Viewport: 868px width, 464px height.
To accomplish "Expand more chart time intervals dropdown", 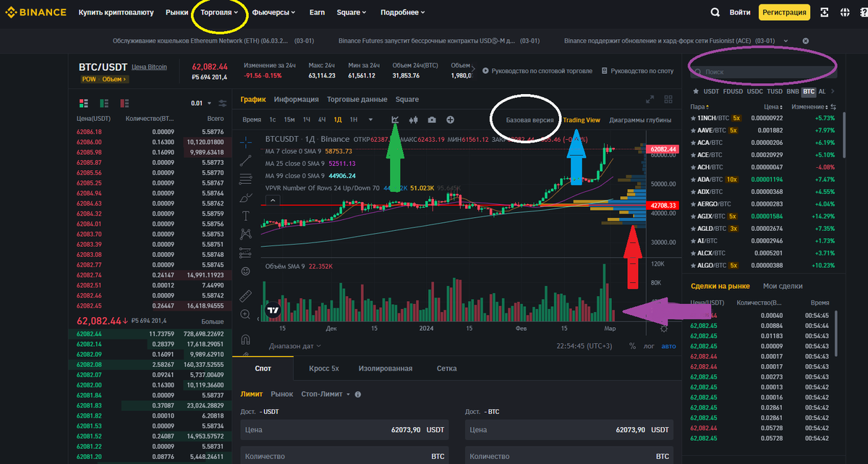I will pyautogui.click(x=370, y=119).
